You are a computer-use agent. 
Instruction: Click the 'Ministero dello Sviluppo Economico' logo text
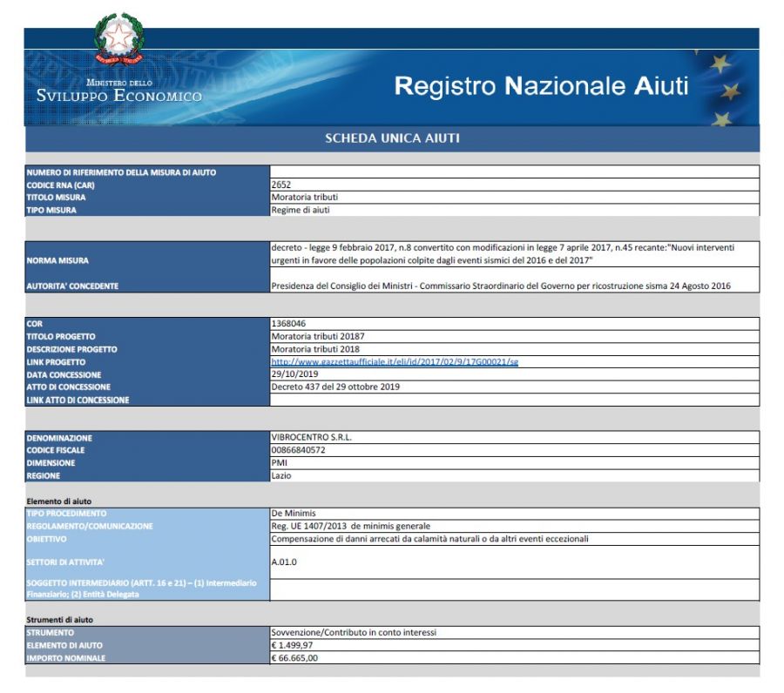(119, 91)
